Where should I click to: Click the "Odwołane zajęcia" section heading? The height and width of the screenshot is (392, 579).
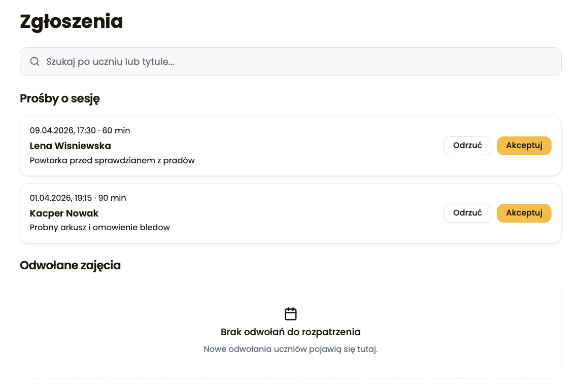pyautogui.click(x=70, y=265)
